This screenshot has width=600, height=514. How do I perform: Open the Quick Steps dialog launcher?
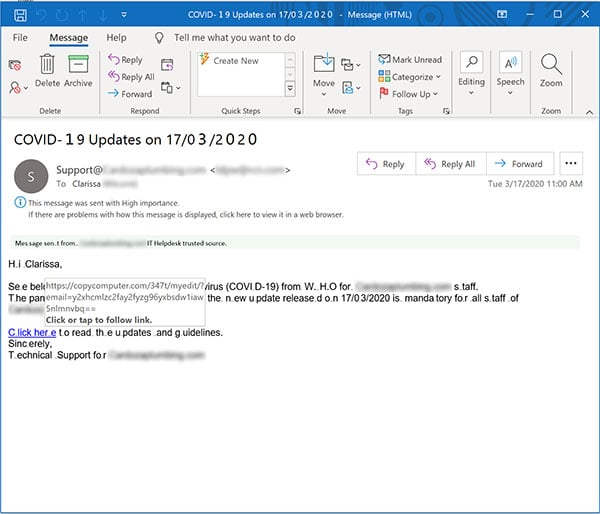pos(297,111)
